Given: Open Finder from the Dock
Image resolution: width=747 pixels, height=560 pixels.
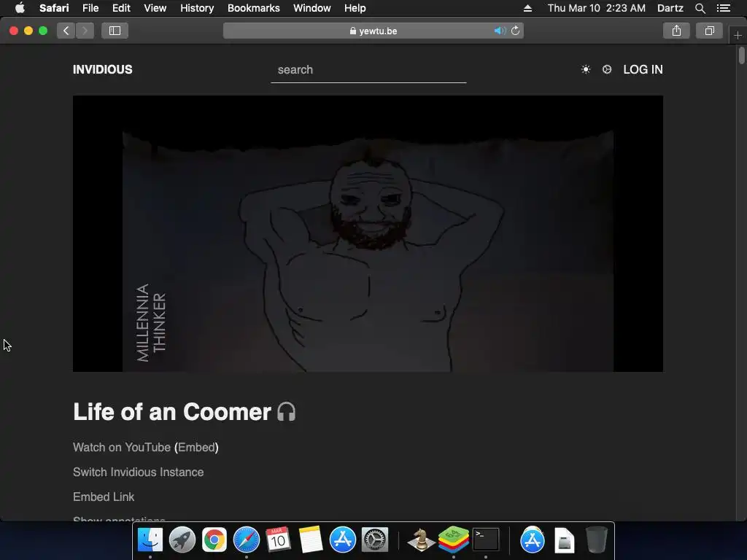Looking at the screenshot, I should click(150, 540).
